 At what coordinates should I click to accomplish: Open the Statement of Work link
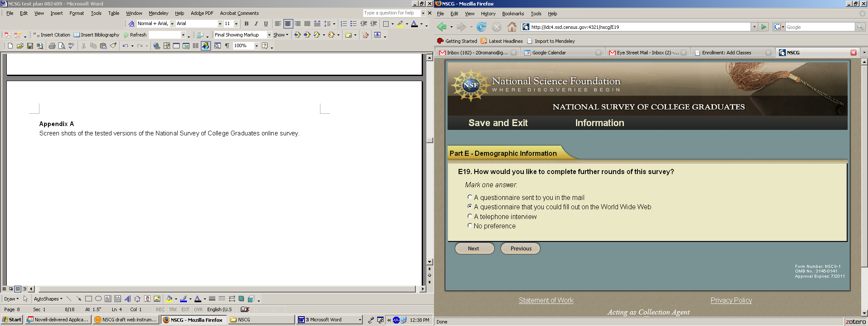546,301
